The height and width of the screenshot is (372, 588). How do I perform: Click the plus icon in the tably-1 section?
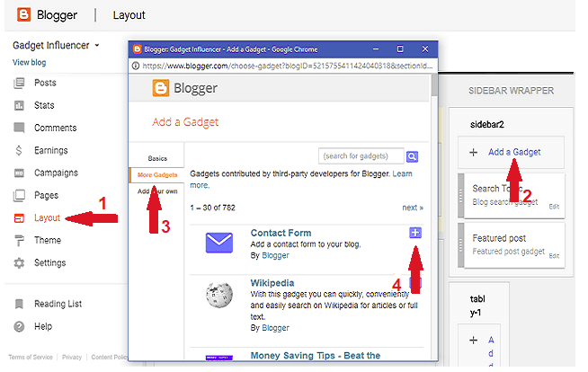pyautogui.click(x=474, y=341)
